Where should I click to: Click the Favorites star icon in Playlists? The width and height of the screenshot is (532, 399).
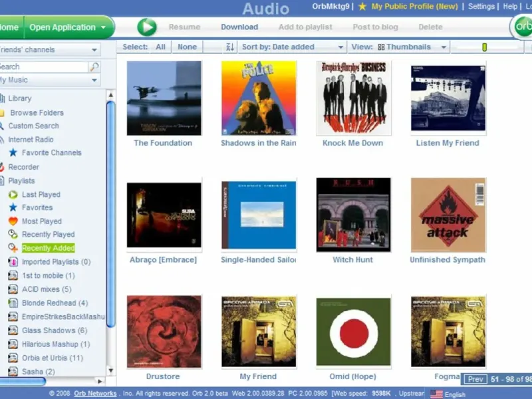[13, 207]
